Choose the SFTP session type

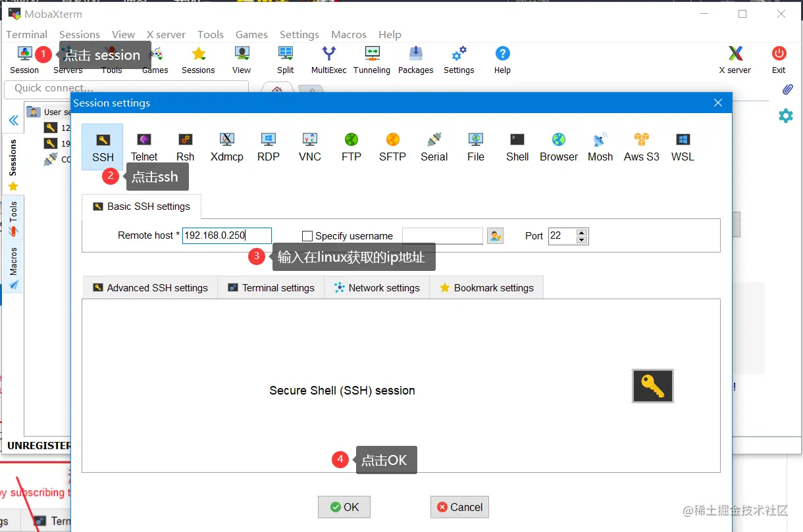[392, 147]
